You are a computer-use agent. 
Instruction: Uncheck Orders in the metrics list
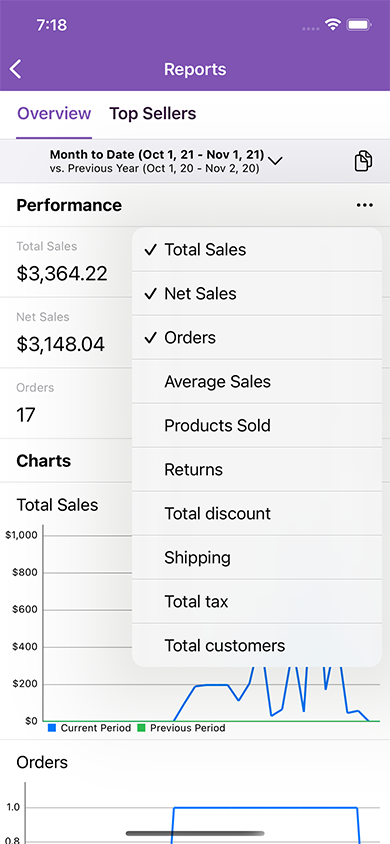click(x=257, y=337)
